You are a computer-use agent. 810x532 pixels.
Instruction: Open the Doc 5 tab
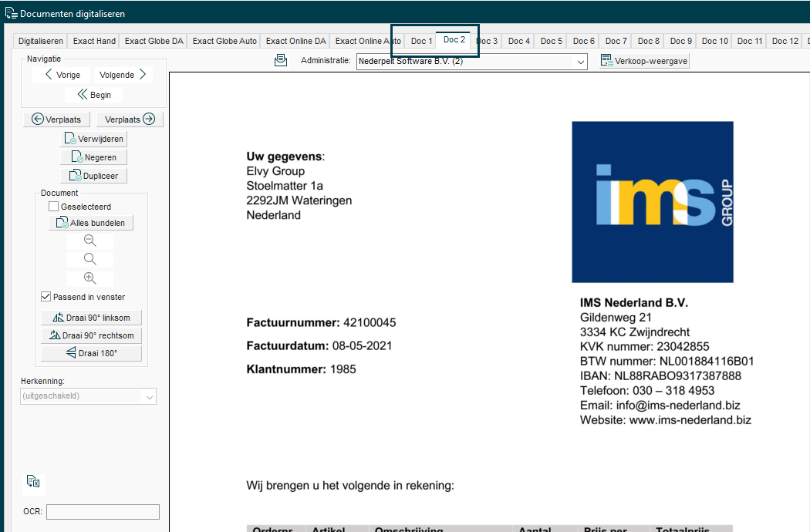[552, 41]
